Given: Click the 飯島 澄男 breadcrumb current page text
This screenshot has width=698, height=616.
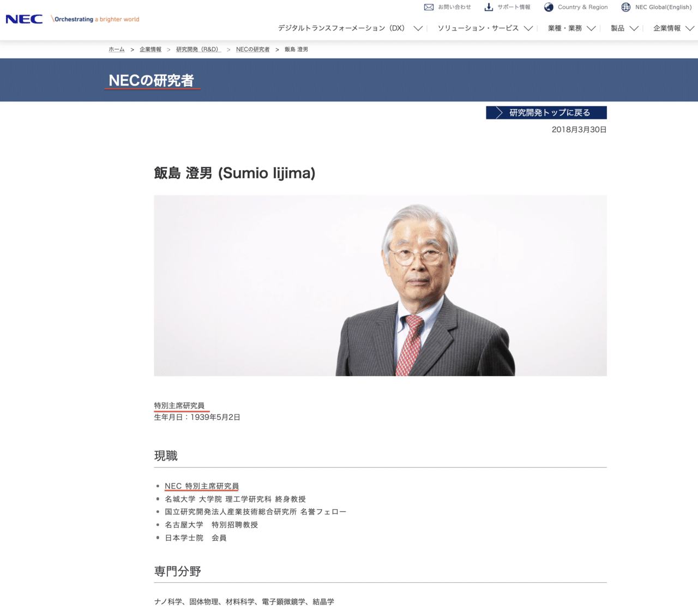Looking at the screenshot, I should pyautogui.click(x=296, y=50).
